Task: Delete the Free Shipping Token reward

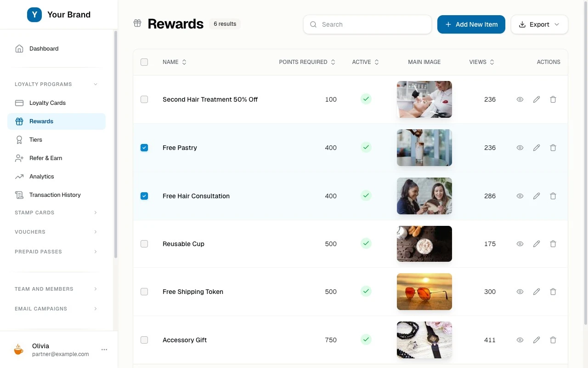Action: coord(553,292)
